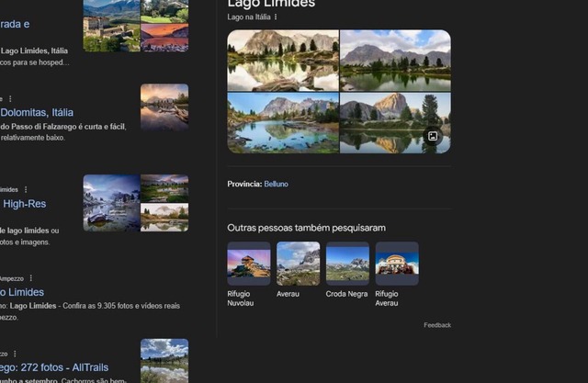This screenshot has height=383, width=588.
Task: Follow the 'Belluno' province link
Action: pos(276,184)
